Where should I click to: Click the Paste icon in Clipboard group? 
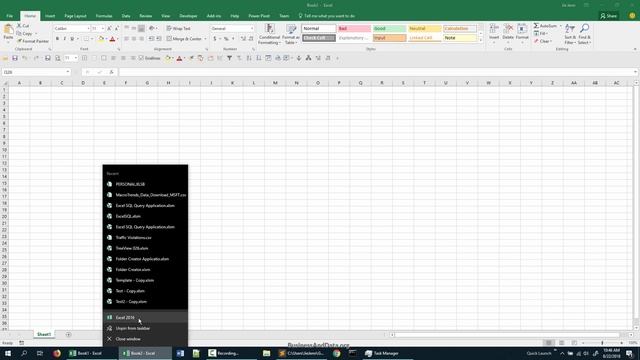coord(8,30)
